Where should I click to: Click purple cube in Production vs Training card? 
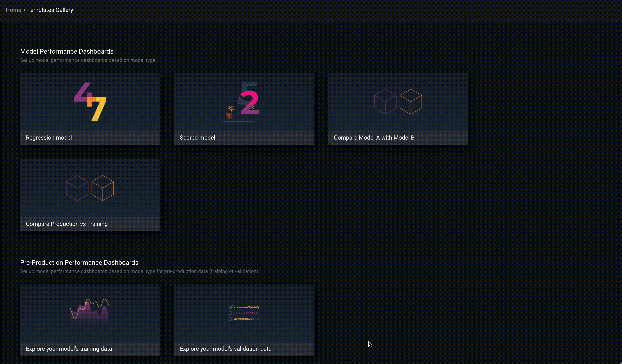[x=77, y=188]
